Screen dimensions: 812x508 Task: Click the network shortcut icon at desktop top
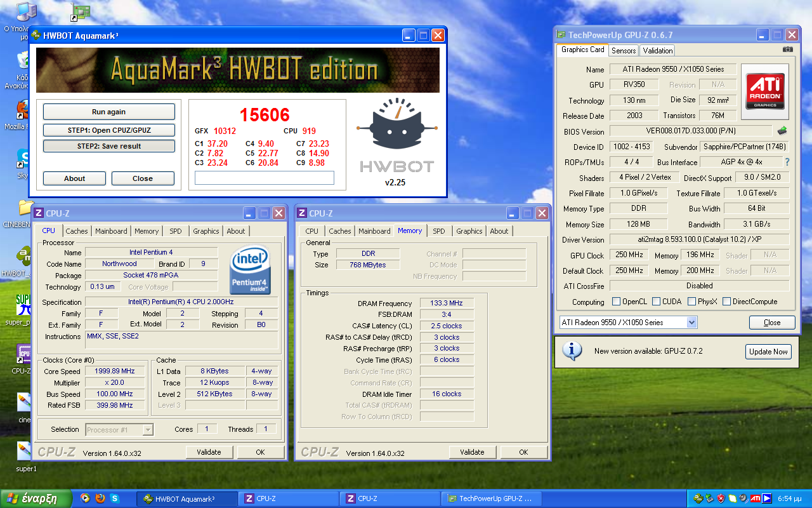tap(81, 11)
